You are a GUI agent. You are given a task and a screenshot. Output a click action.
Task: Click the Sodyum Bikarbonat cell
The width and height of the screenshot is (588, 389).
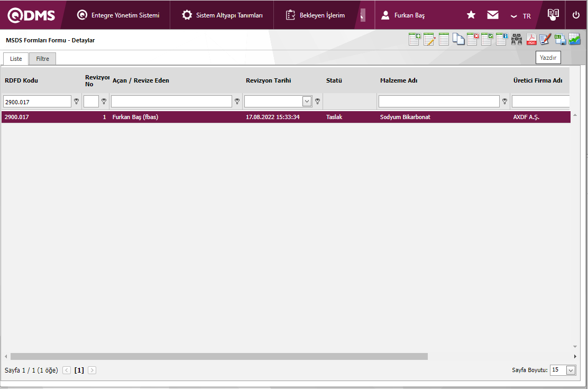point(405,117)
